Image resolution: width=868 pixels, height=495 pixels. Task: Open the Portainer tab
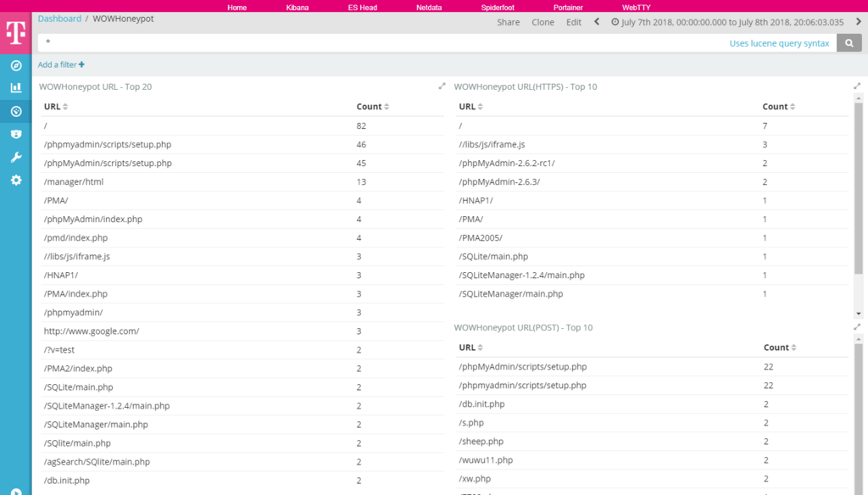click(568, 7)
